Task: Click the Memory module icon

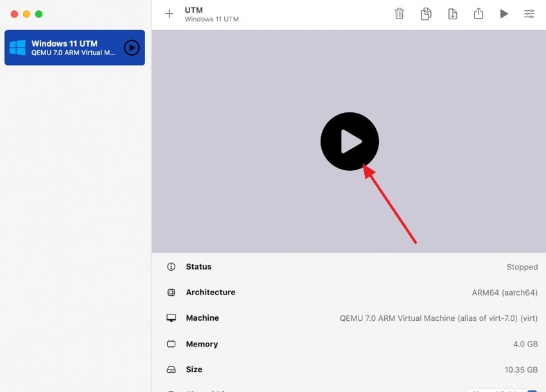Action: tap(171, 344)
